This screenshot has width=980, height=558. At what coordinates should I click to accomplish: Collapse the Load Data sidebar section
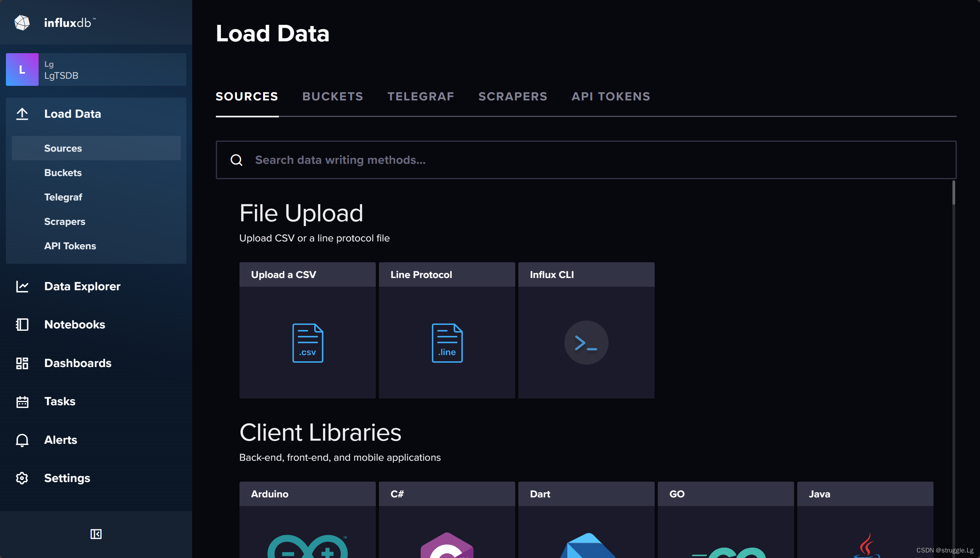72,114
